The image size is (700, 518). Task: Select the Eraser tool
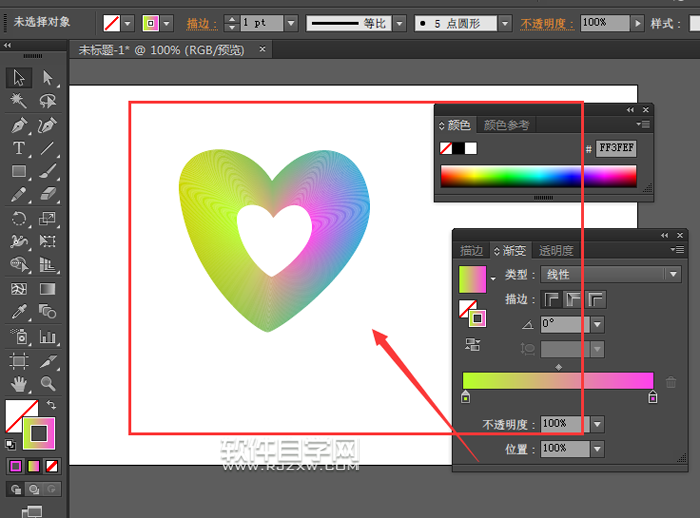pos(47,195)
